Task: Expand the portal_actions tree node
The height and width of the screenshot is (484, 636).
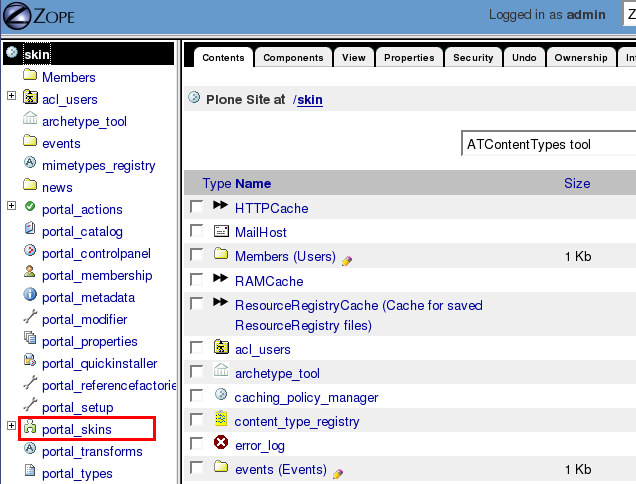Action: (11, 206)
